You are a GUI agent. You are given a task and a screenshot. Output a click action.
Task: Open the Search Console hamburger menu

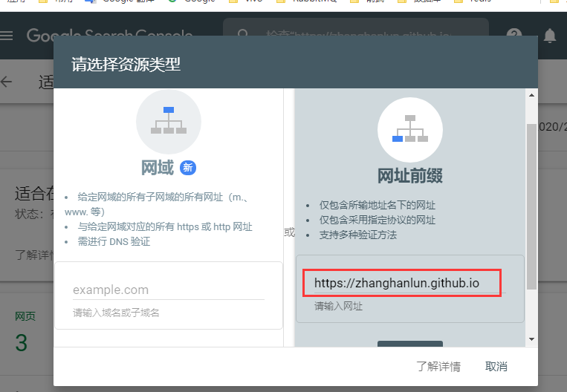[7, 36]
